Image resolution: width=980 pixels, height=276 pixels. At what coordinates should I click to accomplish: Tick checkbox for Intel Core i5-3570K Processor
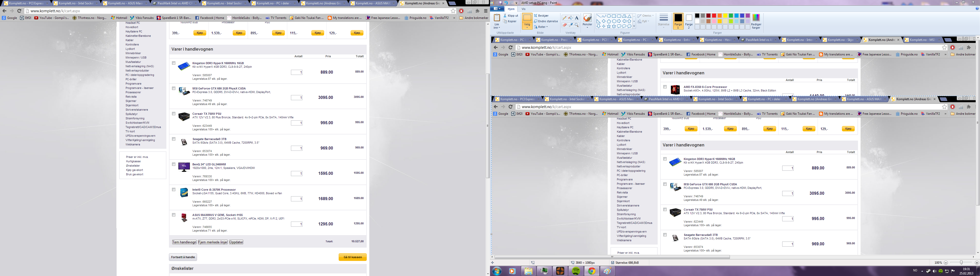click(x=174, y=189)
